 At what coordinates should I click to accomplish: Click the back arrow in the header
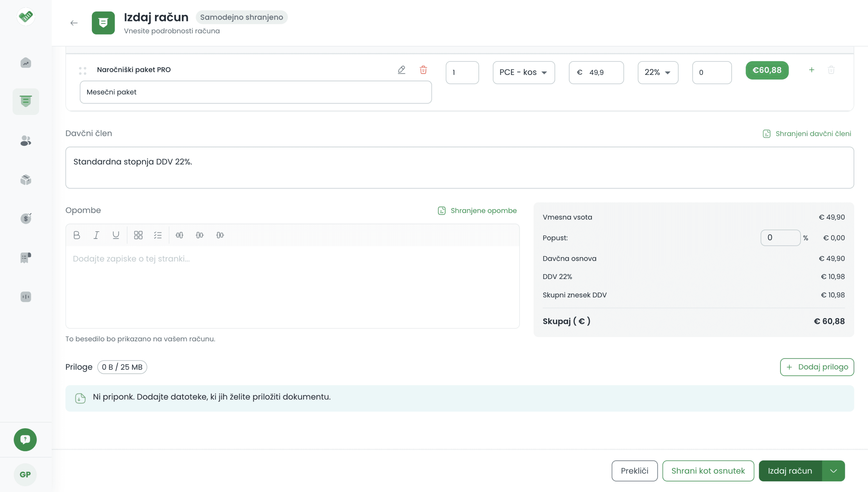(x=74, y=23)
